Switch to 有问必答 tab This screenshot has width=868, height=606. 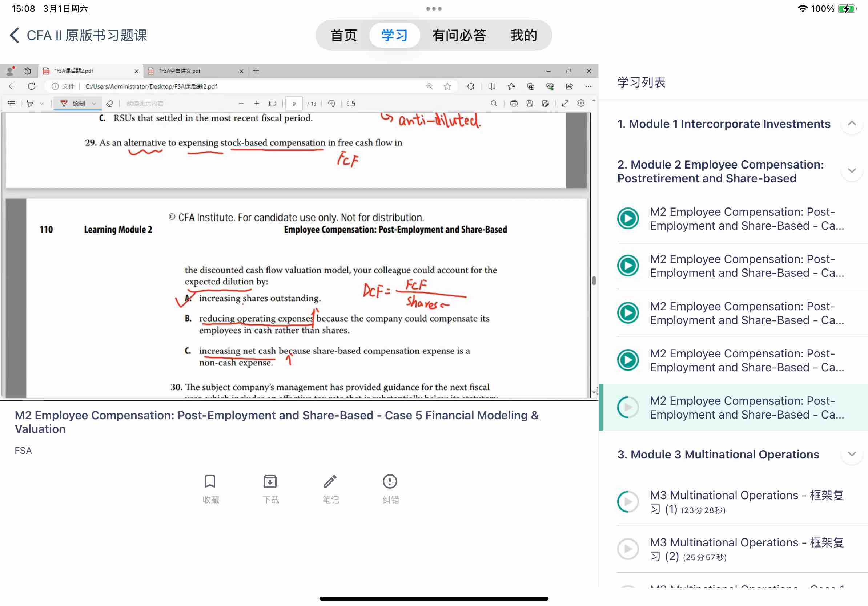point(459,35)
